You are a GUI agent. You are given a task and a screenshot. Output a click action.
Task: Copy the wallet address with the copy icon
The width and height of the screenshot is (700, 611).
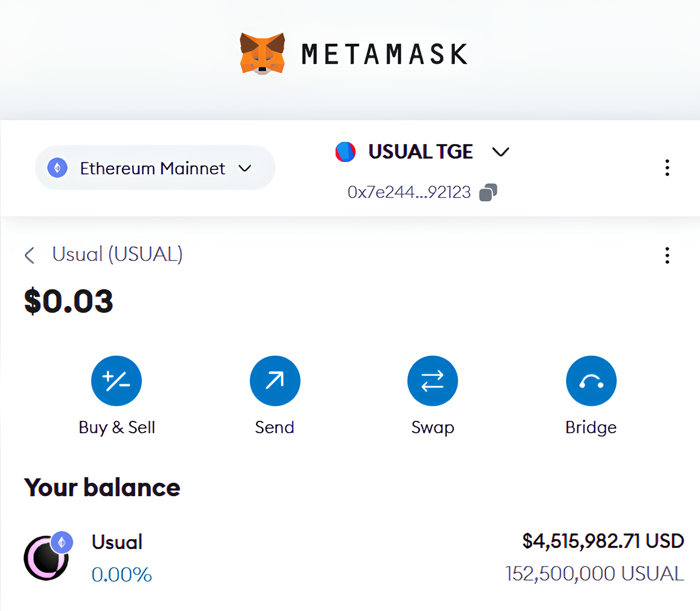coord(488,192)
